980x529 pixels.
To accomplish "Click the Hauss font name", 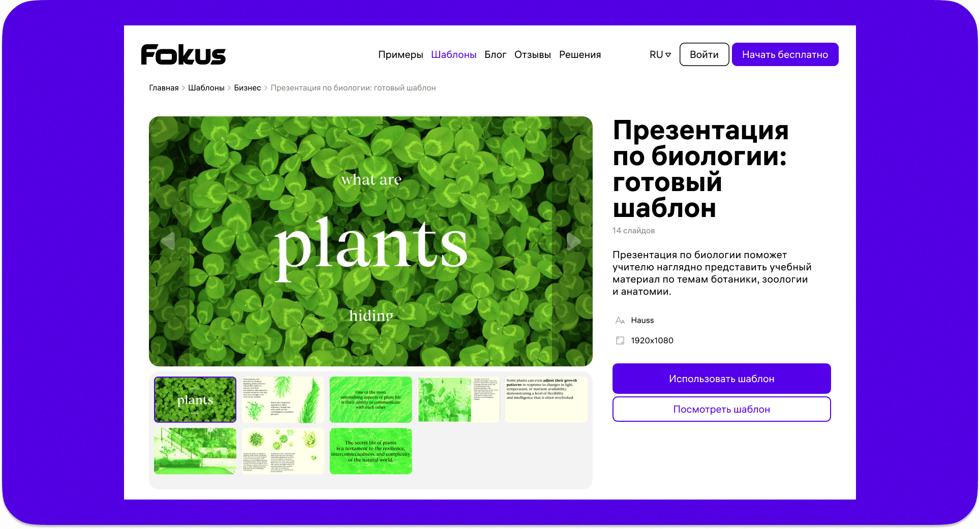I will tap(642, 320).
